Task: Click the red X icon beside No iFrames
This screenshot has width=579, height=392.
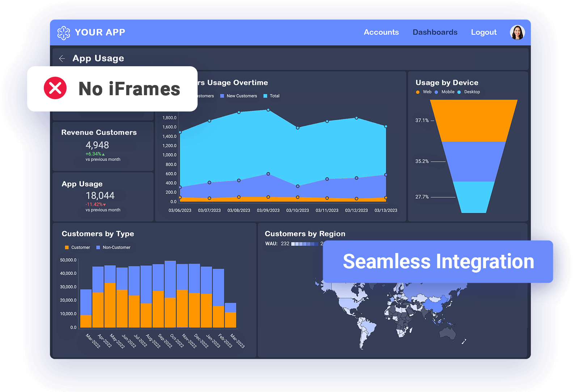Action: (x=55, y=88)
